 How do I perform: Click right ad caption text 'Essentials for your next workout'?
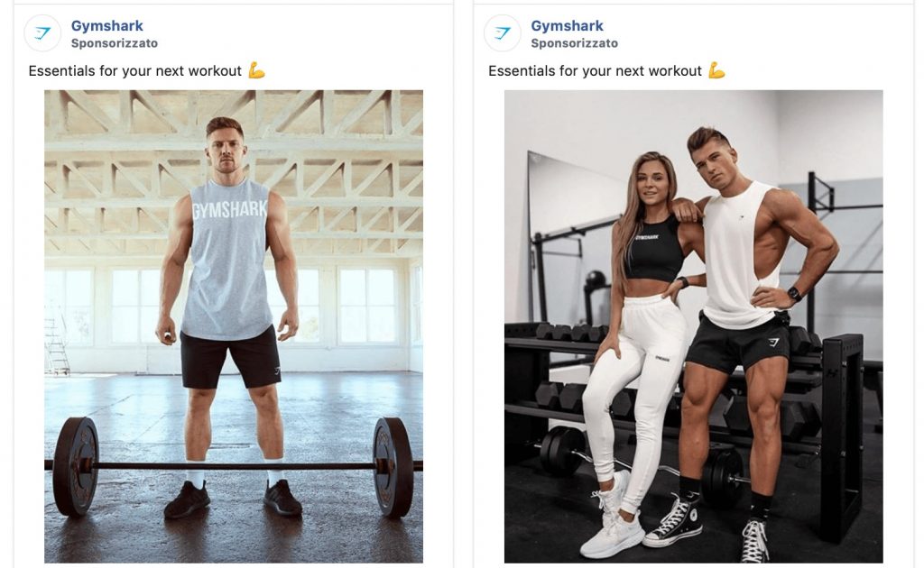pos(596,71)
